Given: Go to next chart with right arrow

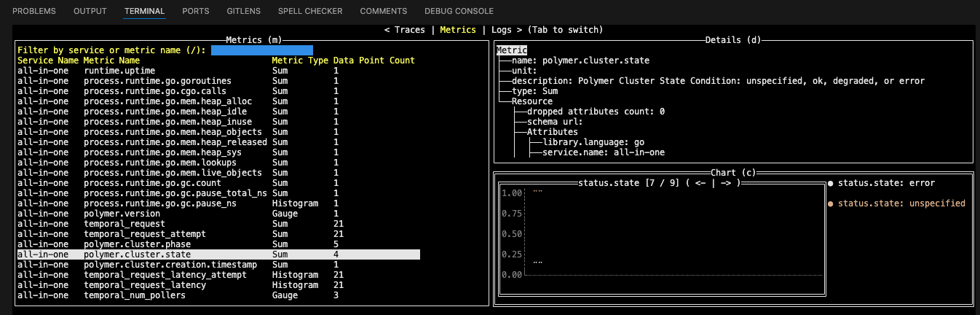Looking at the screenshot, I should click(727, 182).
